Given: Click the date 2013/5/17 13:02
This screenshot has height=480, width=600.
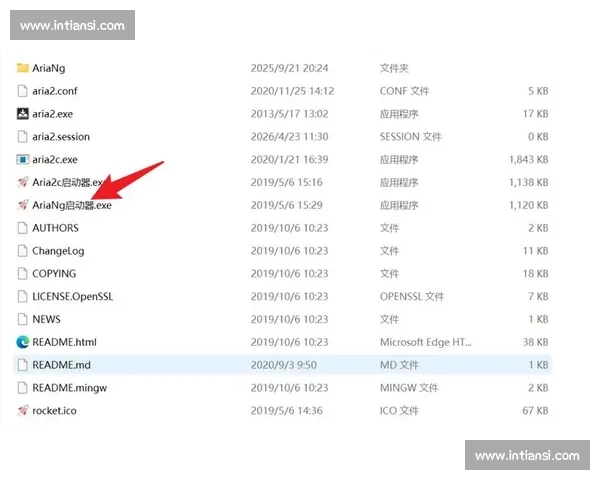Looking at the screenshot, I should [x=289, y=114].
